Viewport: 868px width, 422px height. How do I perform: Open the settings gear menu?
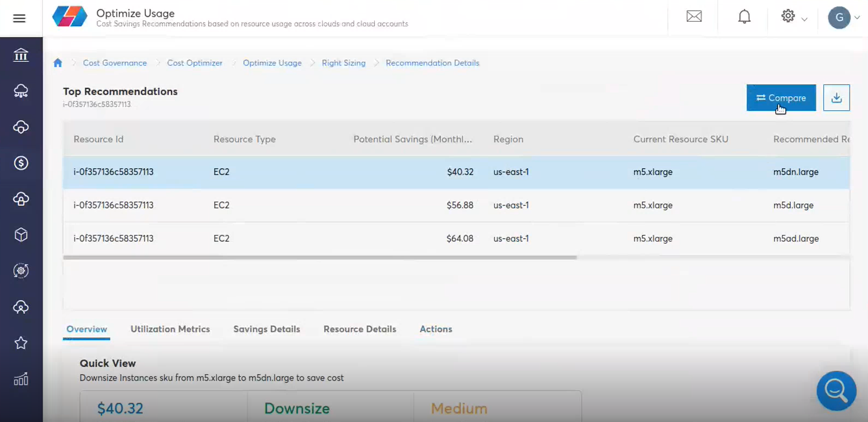coord(788,16)
